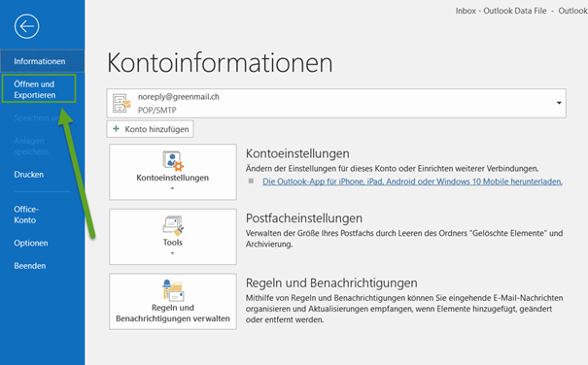Click the Kontoeinstellungen person-gear icon

[173, 160]
